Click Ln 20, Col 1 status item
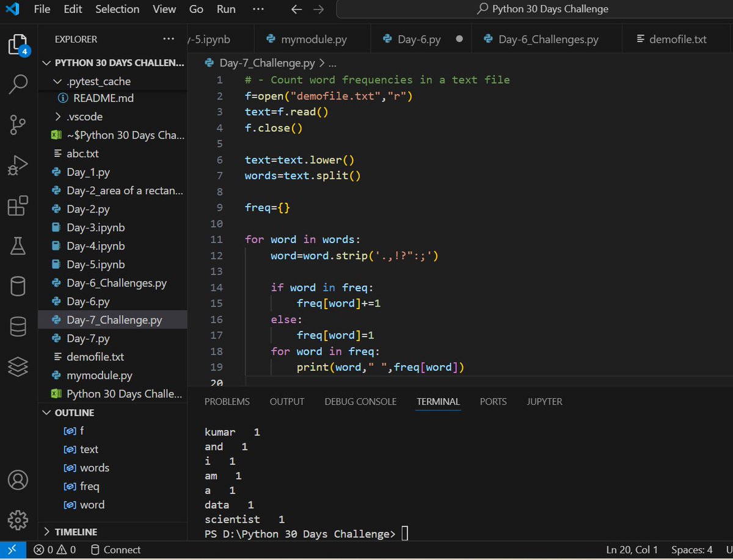This screenshot has height=560, width=733. click(632, 550)
